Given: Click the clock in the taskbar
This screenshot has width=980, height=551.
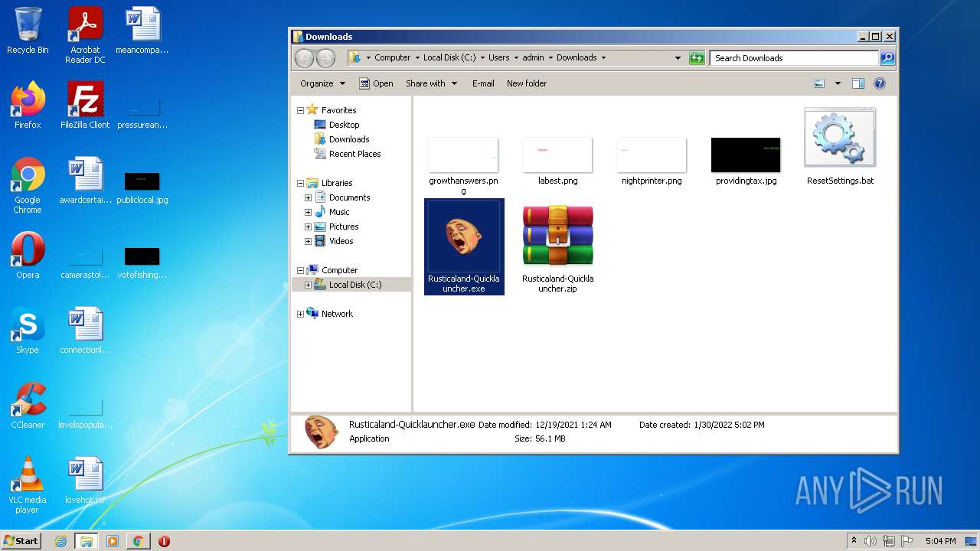Looking at the screenshot, I should pyautogui.click(x=940, y=541).
